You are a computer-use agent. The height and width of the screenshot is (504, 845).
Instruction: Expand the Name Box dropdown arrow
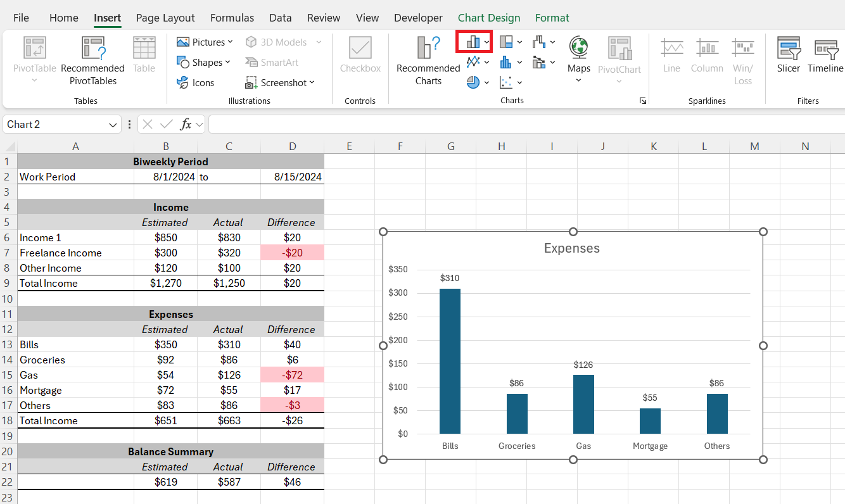[x=113, y=125]
